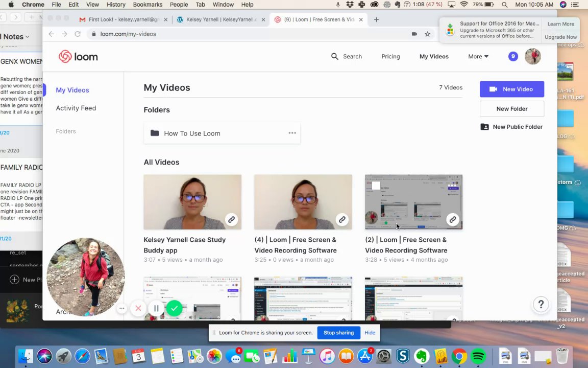
Task: Pause the Loom recording
Action: pos(156,308)
